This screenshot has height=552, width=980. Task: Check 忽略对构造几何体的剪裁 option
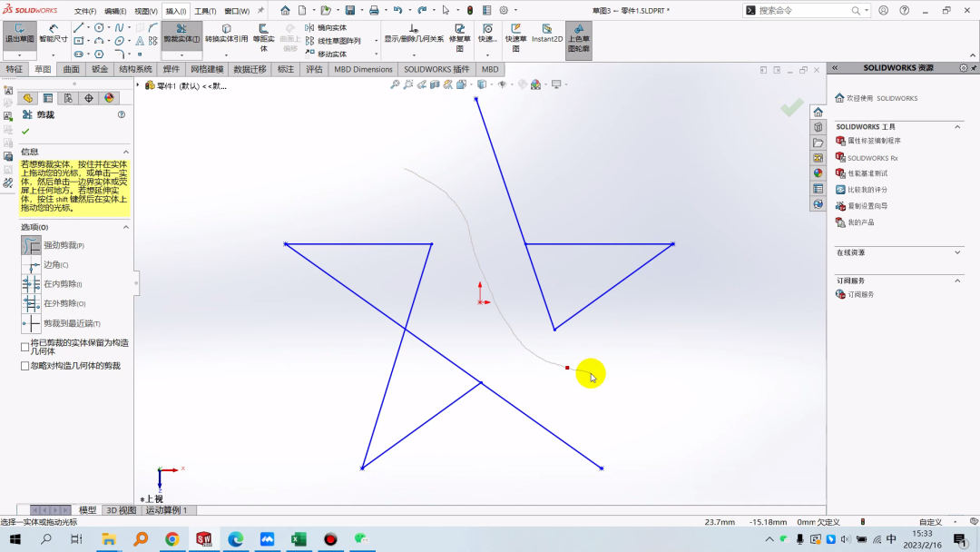click(x=24, y=366)
